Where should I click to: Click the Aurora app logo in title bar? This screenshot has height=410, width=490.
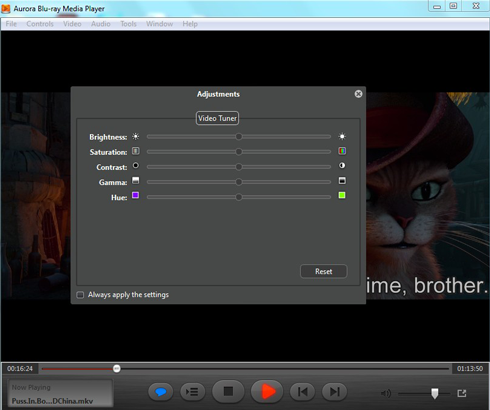click(6, 8)
